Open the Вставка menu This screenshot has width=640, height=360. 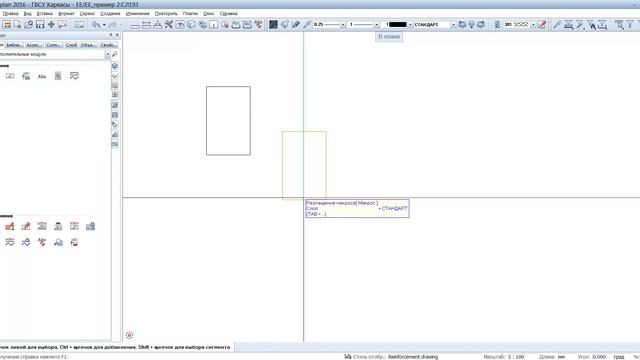(x=44, y=13)
